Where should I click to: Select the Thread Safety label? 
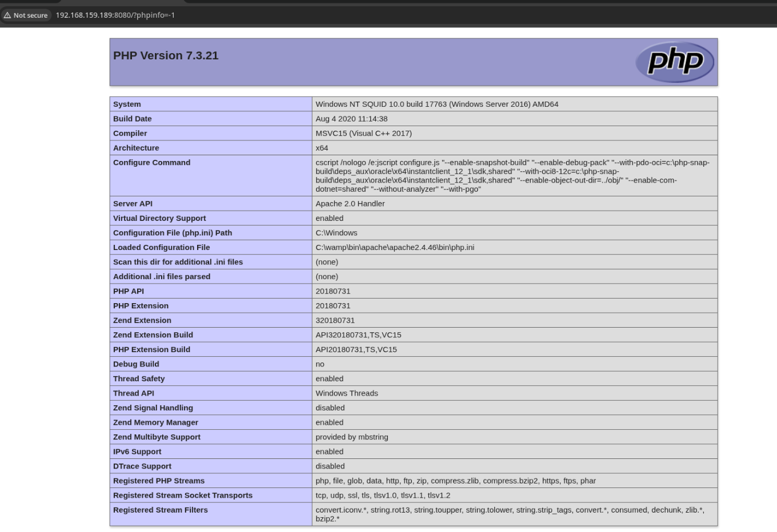[x=139, y=378]
